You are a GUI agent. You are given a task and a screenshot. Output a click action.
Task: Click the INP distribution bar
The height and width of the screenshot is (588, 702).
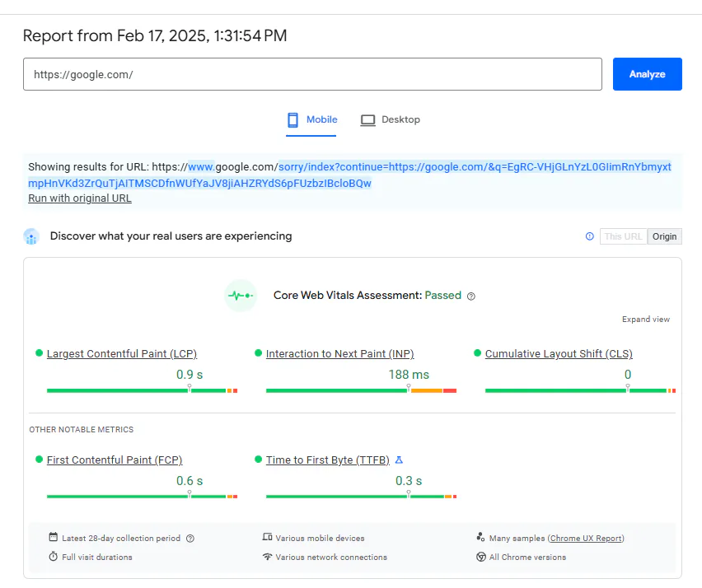tap(361, 390)
